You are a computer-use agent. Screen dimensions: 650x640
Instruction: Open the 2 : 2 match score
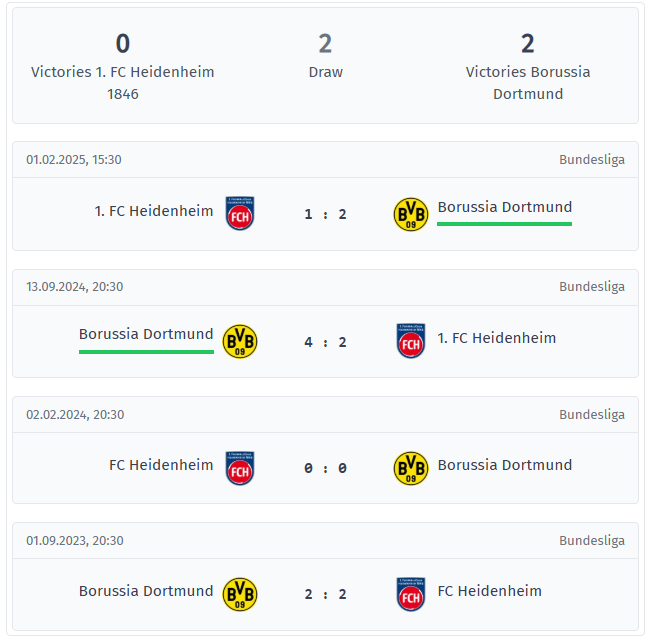(x=326, y=594)
